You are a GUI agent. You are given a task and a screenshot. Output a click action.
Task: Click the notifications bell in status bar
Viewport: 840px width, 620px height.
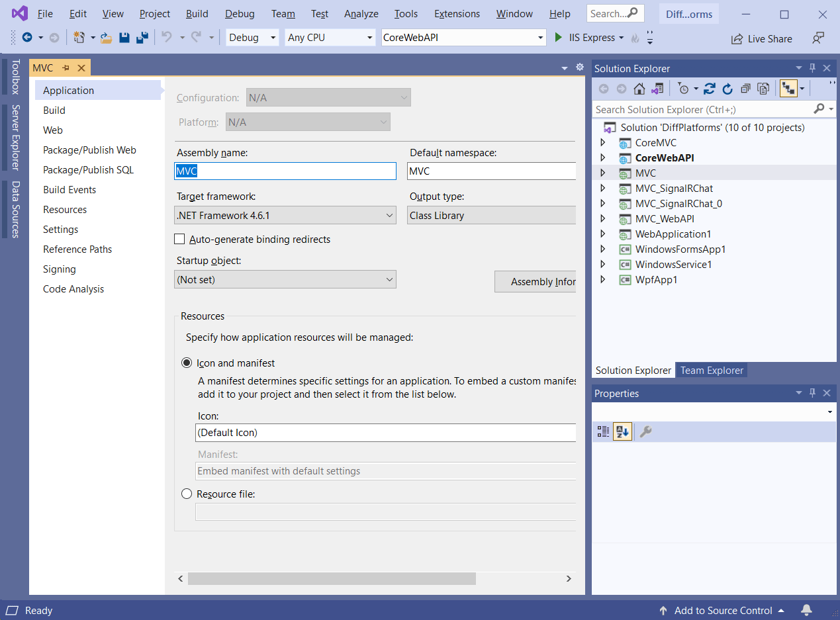(x=806, y=610)
